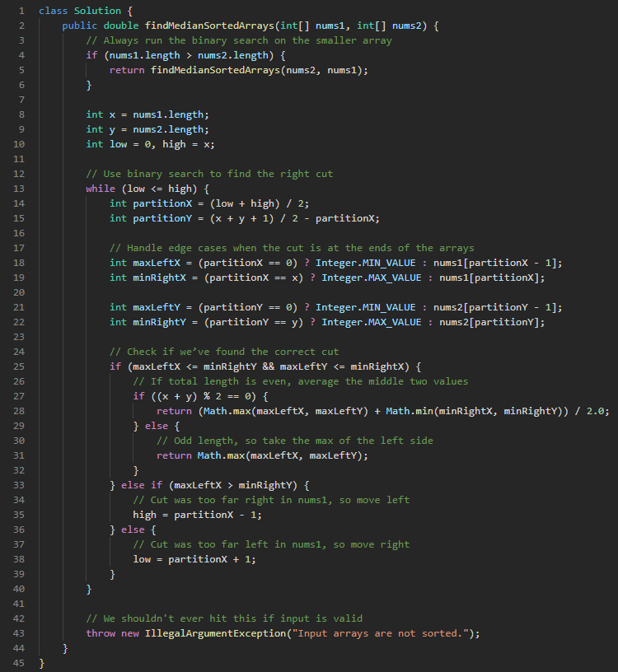Click 'int low = 0, high = x;' line

point(150,144)
